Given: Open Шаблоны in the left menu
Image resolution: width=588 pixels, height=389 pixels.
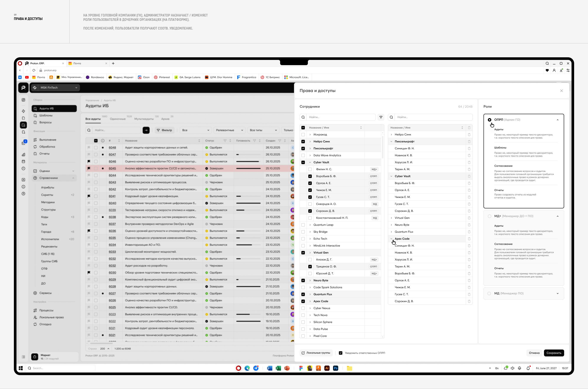Looking at the screenshot, I should [x=46, y=115].
